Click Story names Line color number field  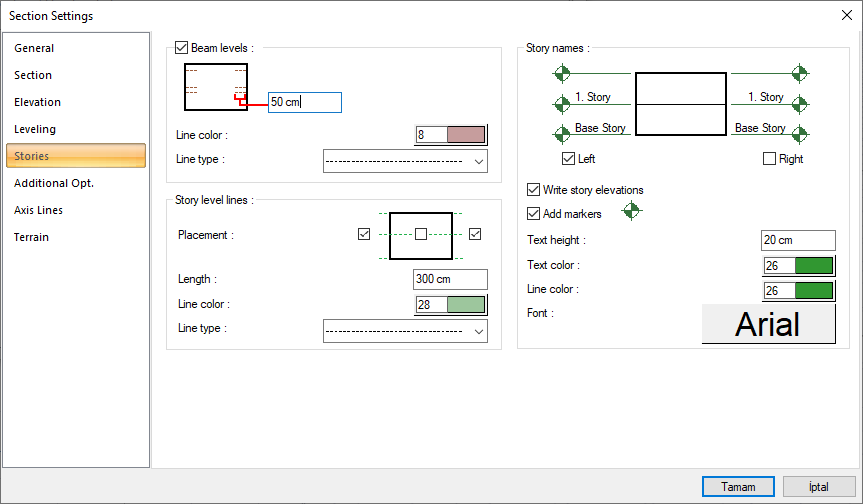(779, 291)
